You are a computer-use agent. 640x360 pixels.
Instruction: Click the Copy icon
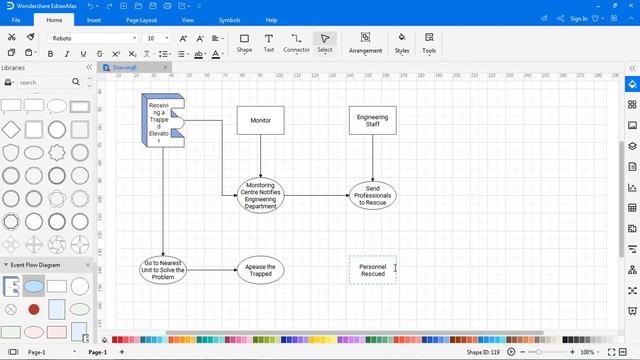tap(11, 53)
